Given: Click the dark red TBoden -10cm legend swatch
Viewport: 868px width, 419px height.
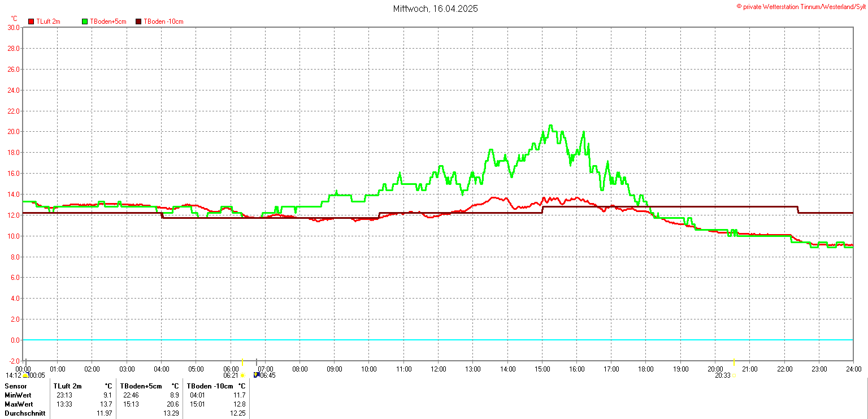Looking at the screenshot, I should point(138,21).
